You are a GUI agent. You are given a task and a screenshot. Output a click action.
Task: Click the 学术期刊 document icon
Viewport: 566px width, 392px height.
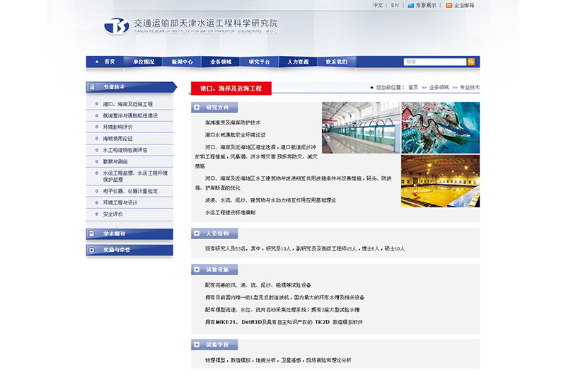coord(92,234)
